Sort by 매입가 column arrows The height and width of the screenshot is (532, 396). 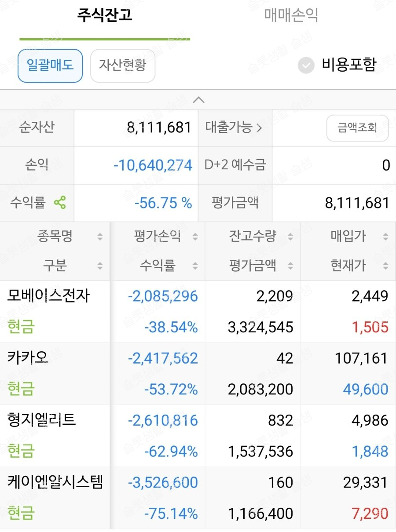[385, 237]
